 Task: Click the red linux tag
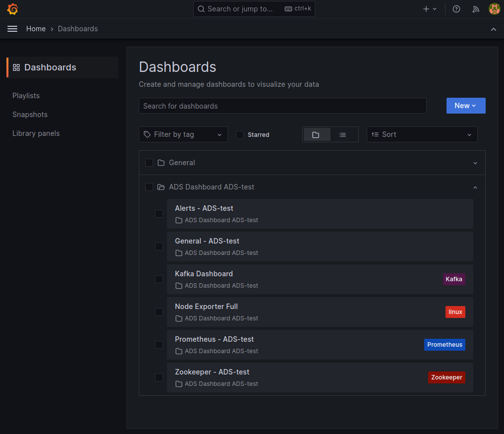(455, 312)
